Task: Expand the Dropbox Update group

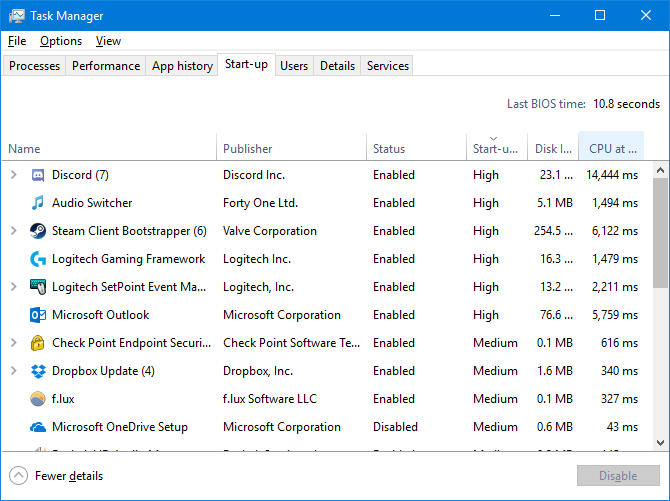Action: 14,371
